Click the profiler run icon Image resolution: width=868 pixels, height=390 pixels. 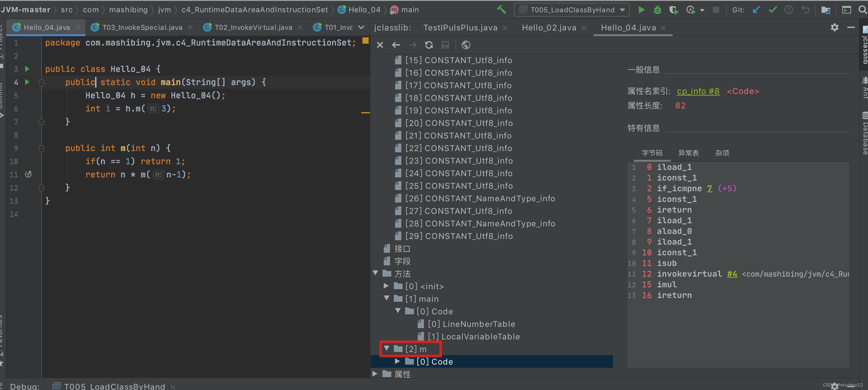point(691,10)
